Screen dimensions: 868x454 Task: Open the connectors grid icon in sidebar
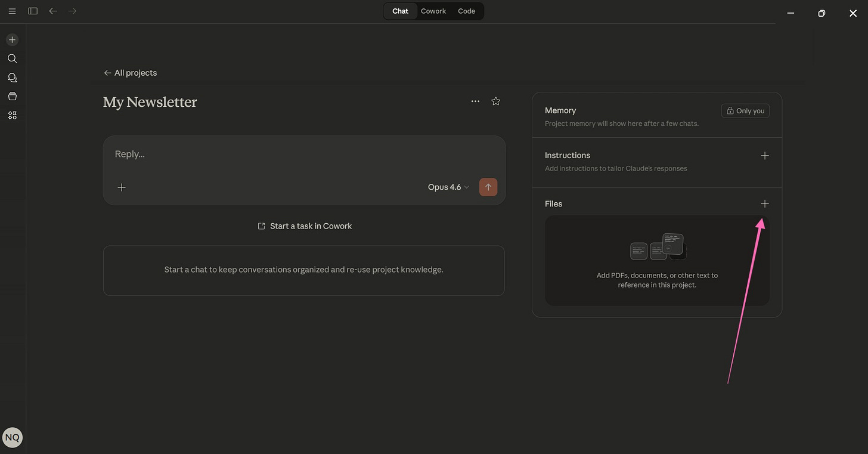tap(12, 115)
